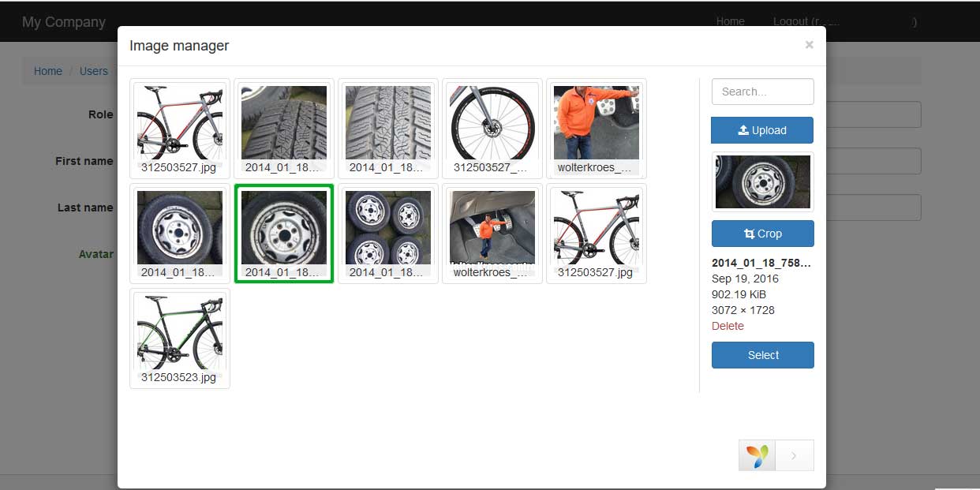Click the next page arrow button

[x=794, y=455]
